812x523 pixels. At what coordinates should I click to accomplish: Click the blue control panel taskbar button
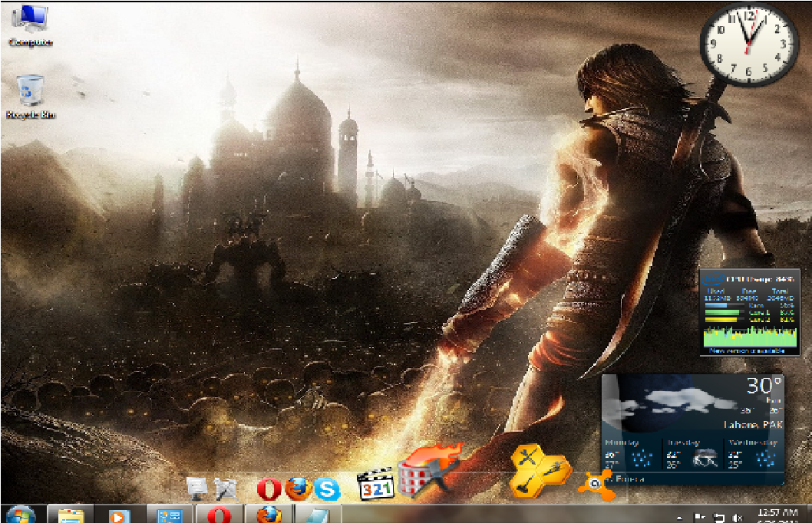pyautogui.click(x=170, y=515)
